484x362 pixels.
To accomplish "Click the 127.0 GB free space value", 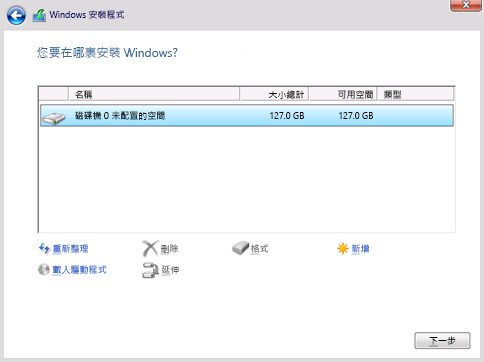I will [x=356, y=116].
